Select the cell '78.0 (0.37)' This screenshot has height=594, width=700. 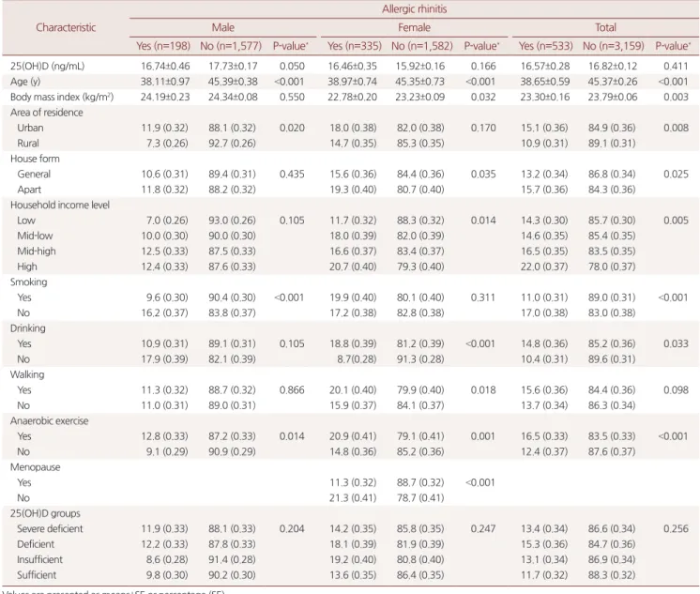[612, 267]
